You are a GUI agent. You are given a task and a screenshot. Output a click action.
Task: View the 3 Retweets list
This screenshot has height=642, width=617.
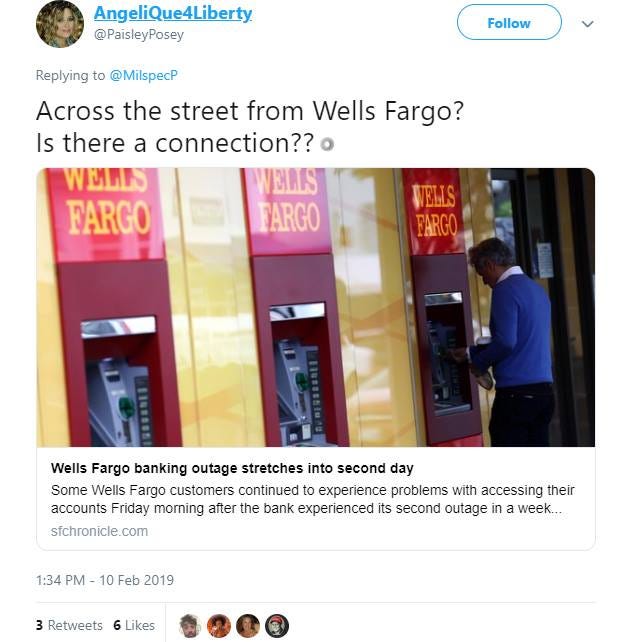(69, 625)
